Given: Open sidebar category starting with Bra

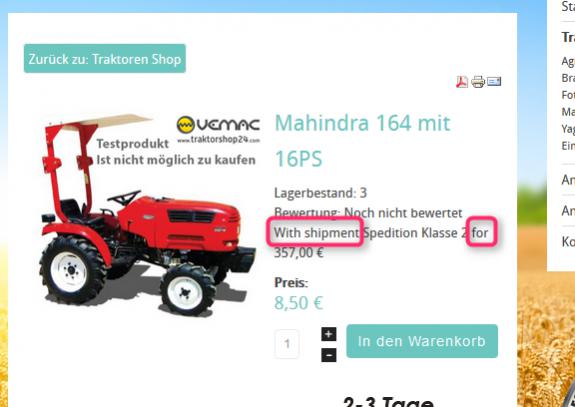Looking at the screenshot, I should [568, 78].
